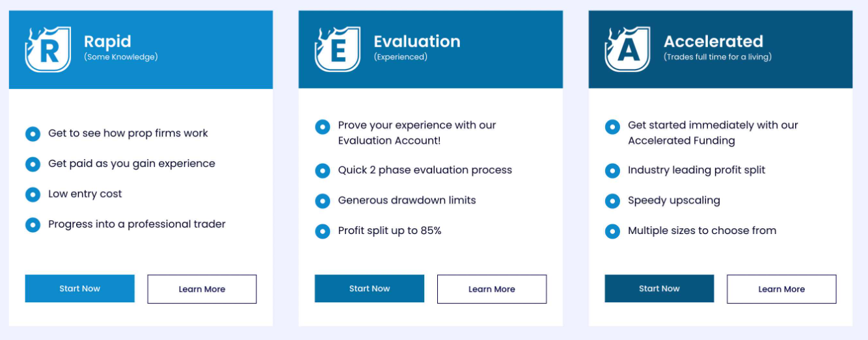The width and height of the screenshot is (868, 340).
Task: Click bullet icon beside 'Industry leading profit split'
Action: (612, 170)
